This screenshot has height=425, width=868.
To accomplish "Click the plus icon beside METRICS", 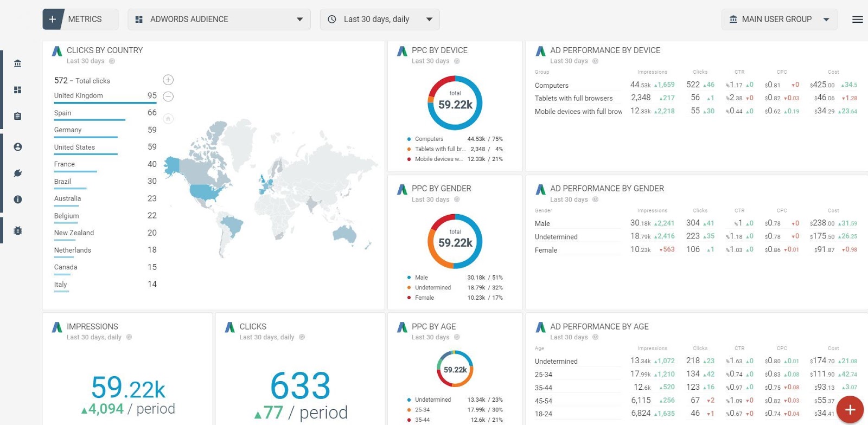I will pos(53,19).
